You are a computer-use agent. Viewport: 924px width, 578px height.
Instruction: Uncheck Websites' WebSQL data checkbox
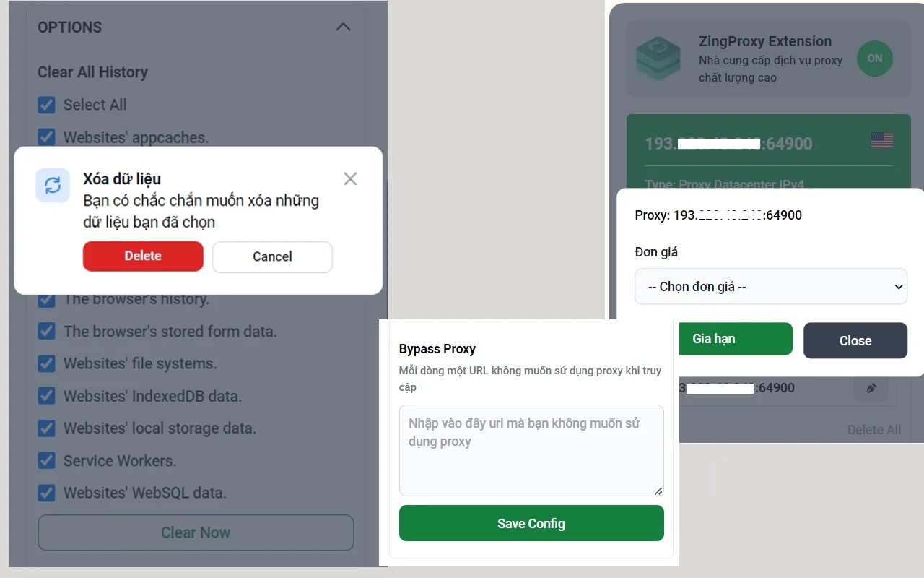point(46,493)
